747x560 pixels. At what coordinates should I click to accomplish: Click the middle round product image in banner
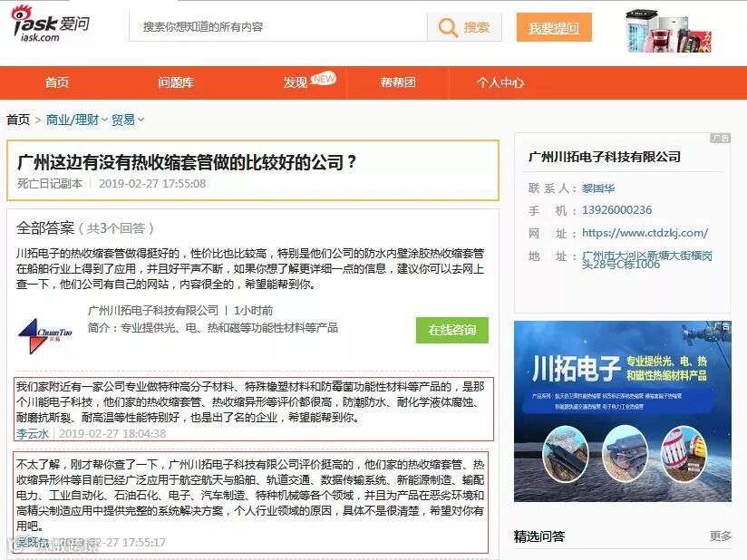click(625, 454)
